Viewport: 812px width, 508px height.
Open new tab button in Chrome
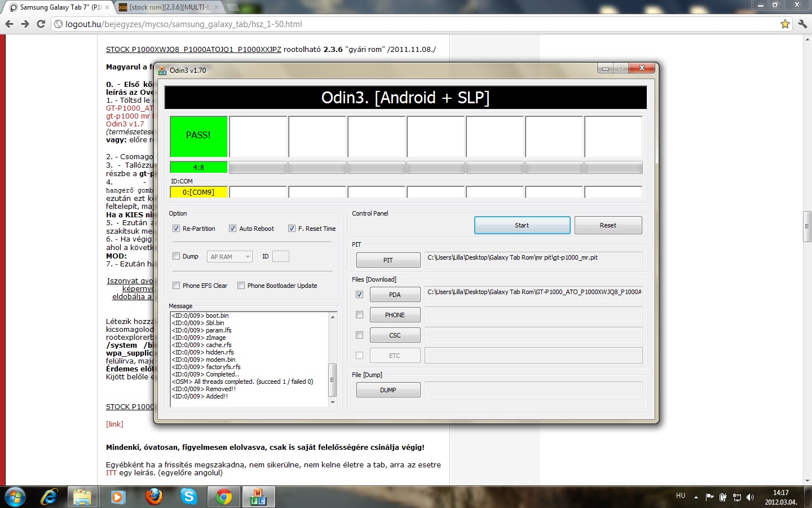pos(233,7)
